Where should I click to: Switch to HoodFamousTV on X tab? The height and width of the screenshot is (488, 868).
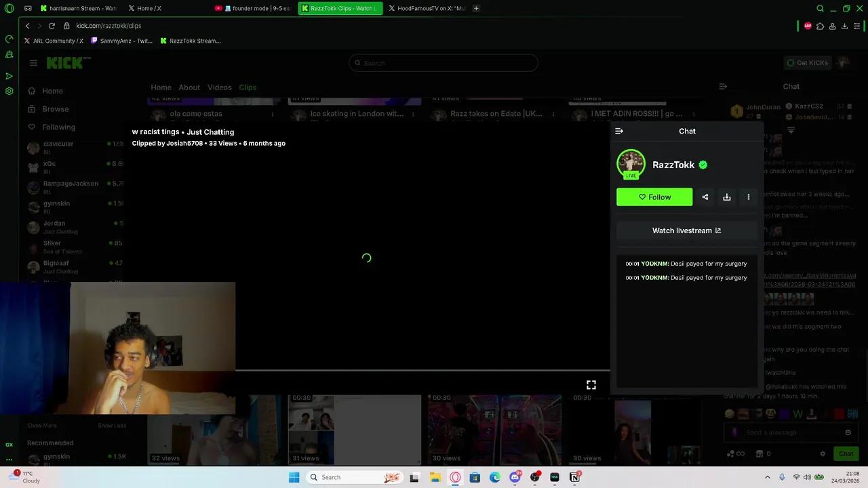(427, 8)
